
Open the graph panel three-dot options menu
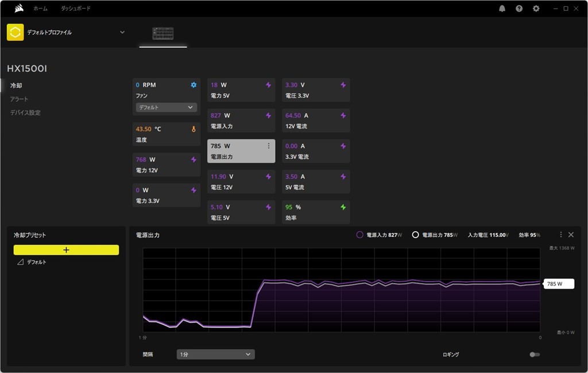[561, 235]
